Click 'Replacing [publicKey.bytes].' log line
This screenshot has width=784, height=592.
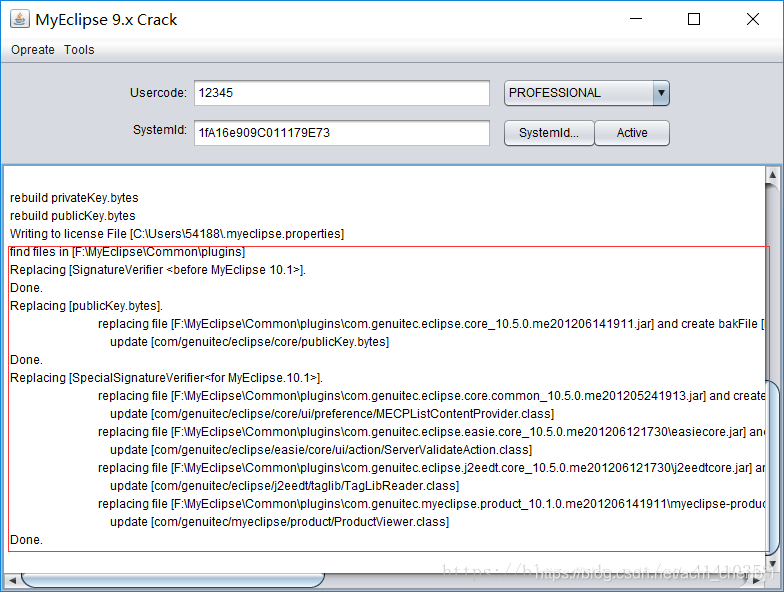point(86,306)
